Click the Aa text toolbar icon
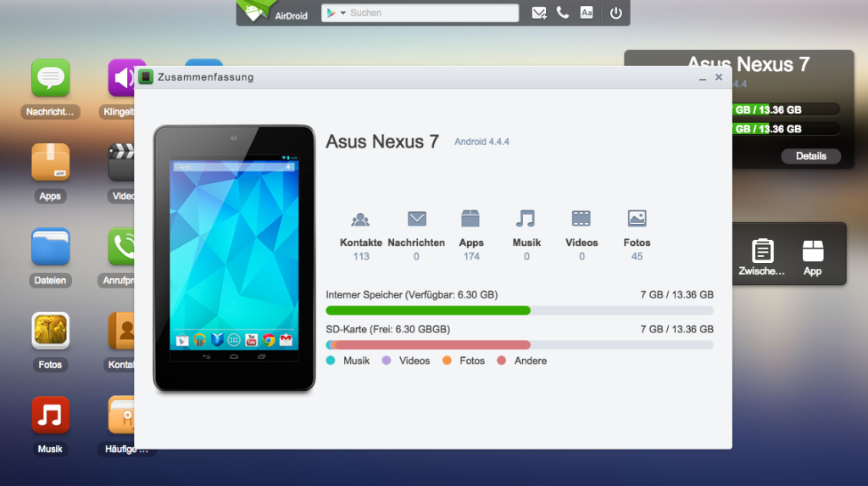 (587, 13)
